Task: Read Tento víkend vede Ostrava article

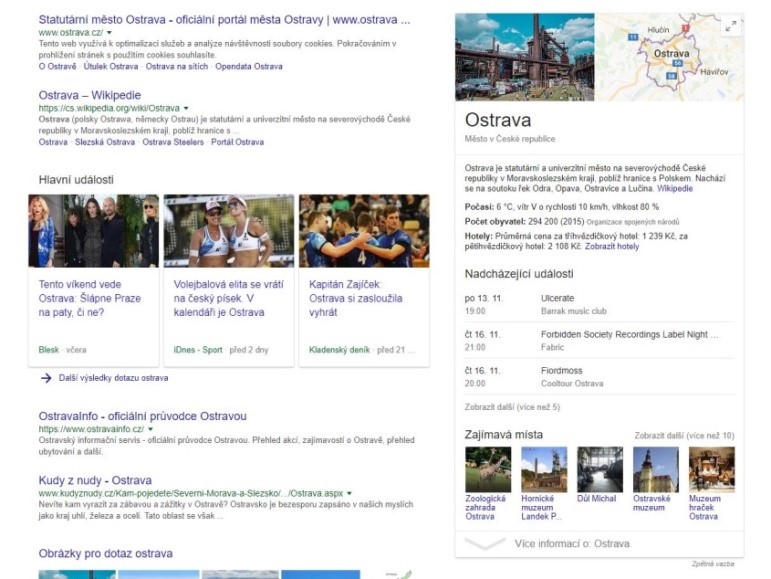Action: pyautogui.click(x=90, y=298)
